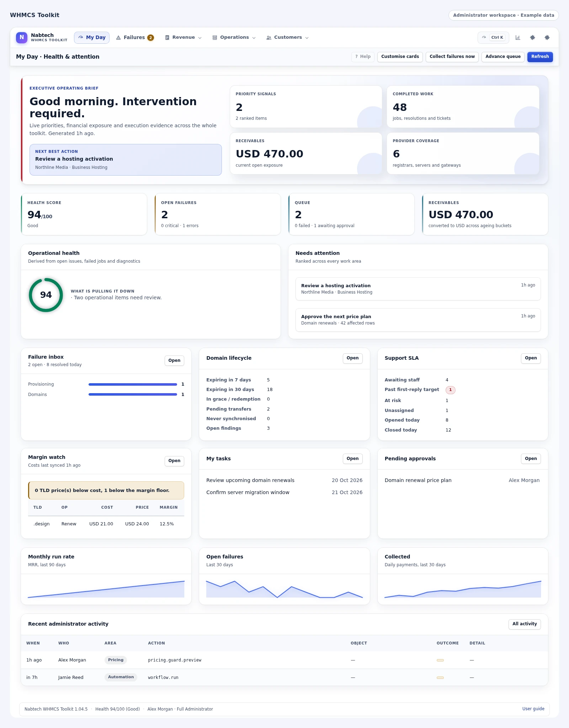Open the User guide link
Image resolution: width=569 pixels, height=728 pixels.
point(533,709)
